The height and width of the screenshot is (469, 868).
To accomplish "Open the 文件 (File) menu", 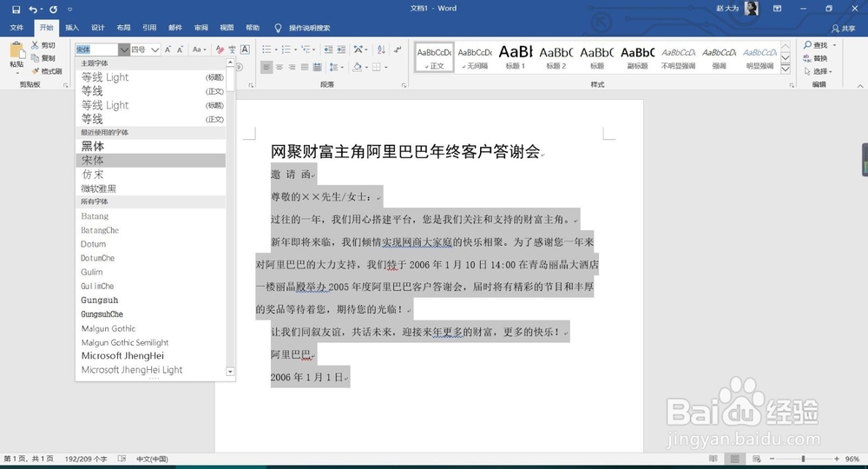I will [16, 28].
